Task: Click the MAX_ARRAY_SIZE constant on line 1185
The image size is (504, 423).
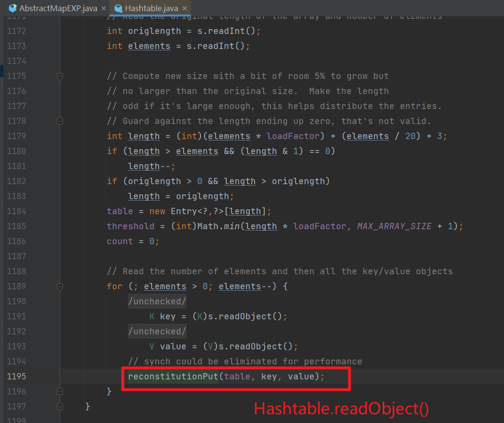Action: coord(394,226)
